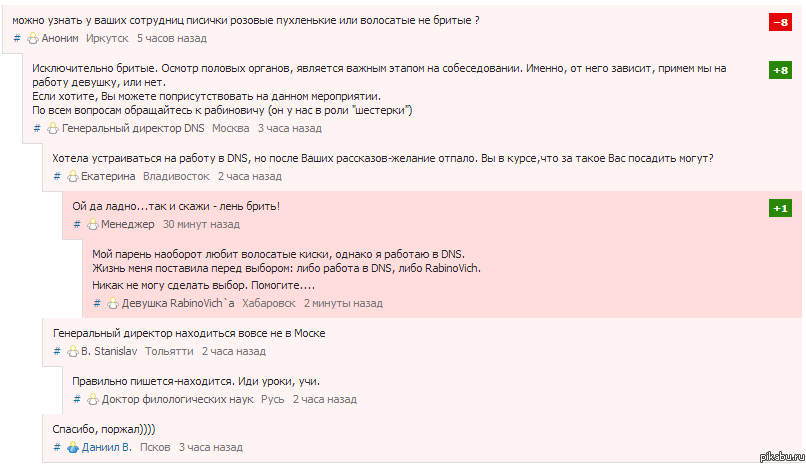The image size is (806, 464).
Task: Click the city label Тольятти
Action: [x=169, y=352]
